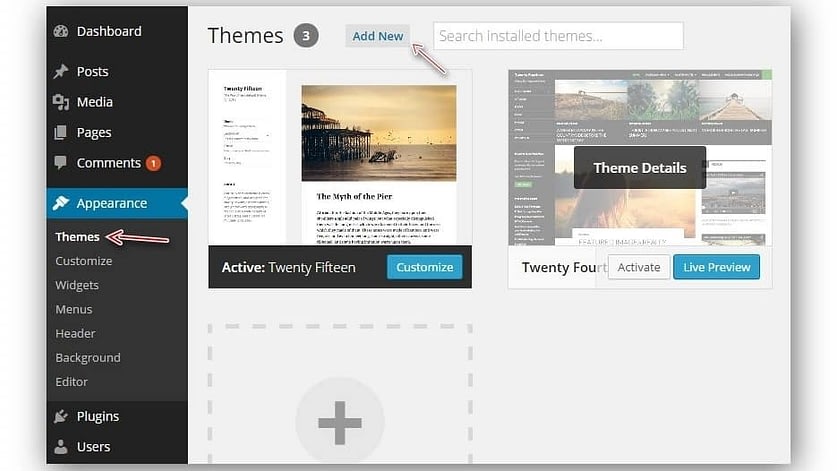Click the Comments speech bubble icon
Image resolution: width=837 pixels, height=471 pixels.
pyautogui.click(x=60, y=163)
